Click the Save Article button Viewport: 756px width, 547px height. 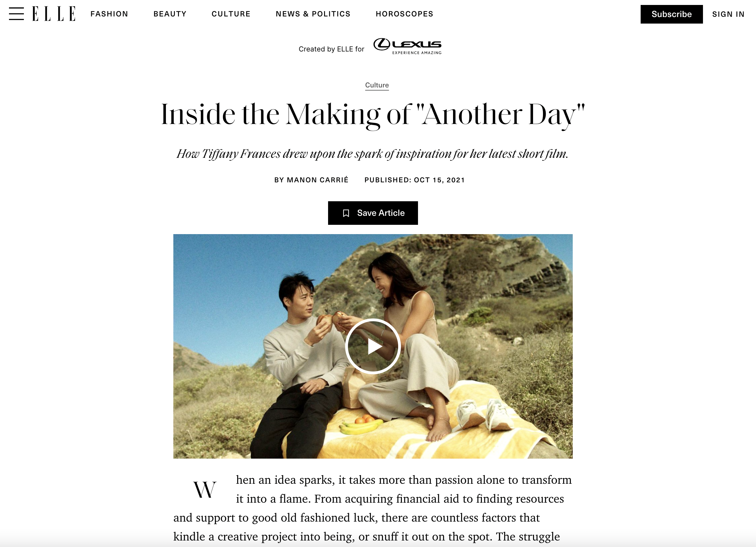pos(373,213)
